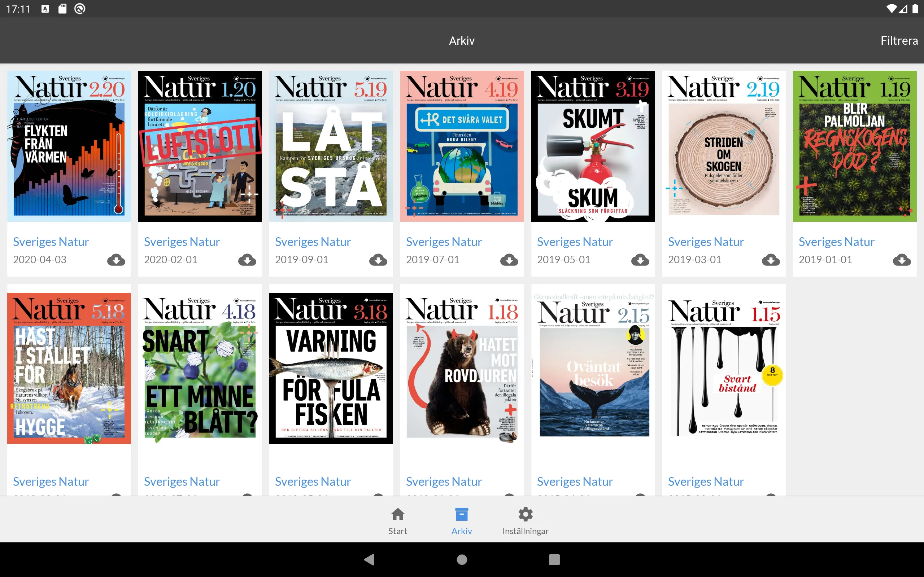Scroll down to view older issues
This screenshot has height=577, width=924.
point(462,366)
